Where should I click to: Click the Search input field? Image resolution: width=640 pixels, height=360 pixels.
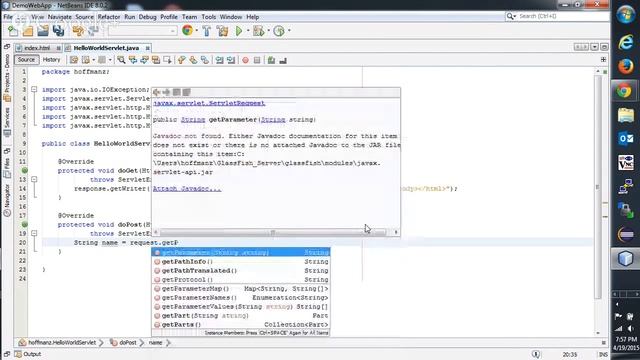coord(561,16)
